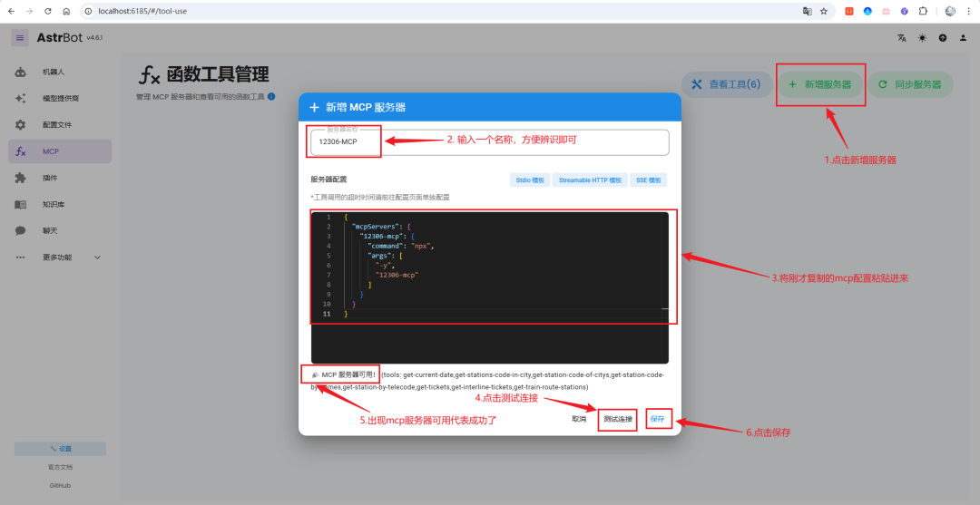Screen dimensions: 980x505
Task: Open 配置文件 in the sidebar
Action: 60,125
